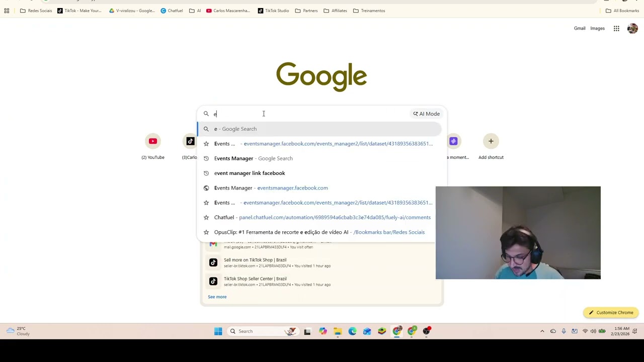Switch to AI Mode in search box

[x=427, y=114]
